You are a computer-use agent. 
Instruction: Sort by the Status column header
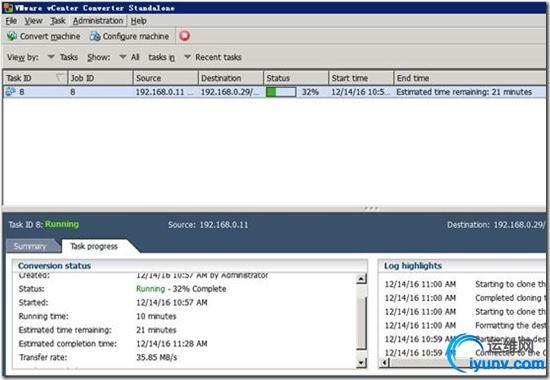(296, 78)
